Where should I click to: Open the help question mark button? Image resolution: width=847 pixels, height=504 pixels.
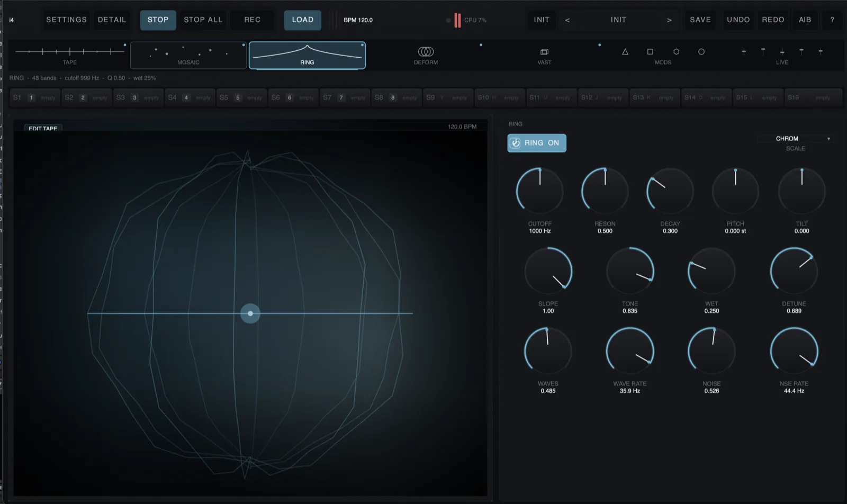pyautogui.click(x=832, y=20)
